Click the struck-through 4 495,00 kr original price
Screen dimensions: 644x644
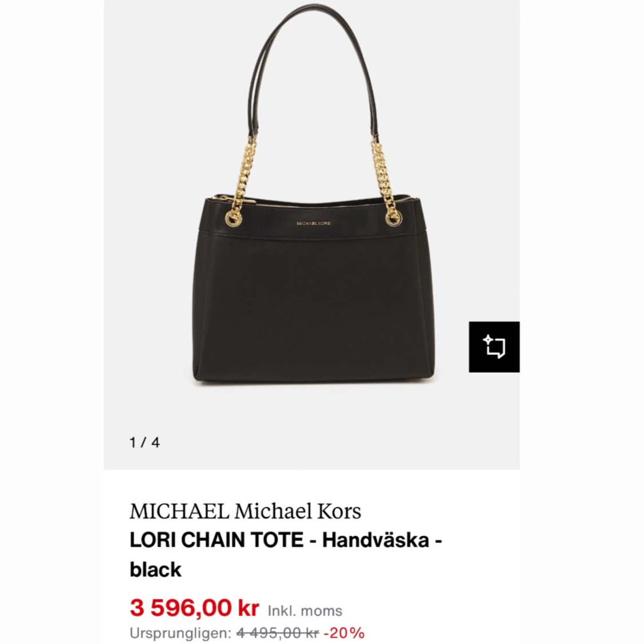[278, 633]
